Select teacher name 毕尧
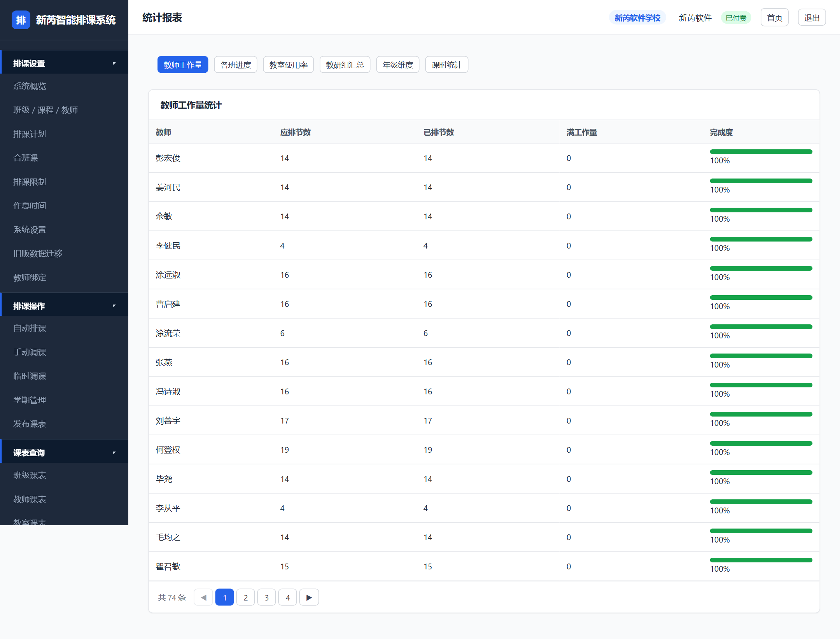The width and height of the screenshot is (840, 639). click(x=164, y=479)
